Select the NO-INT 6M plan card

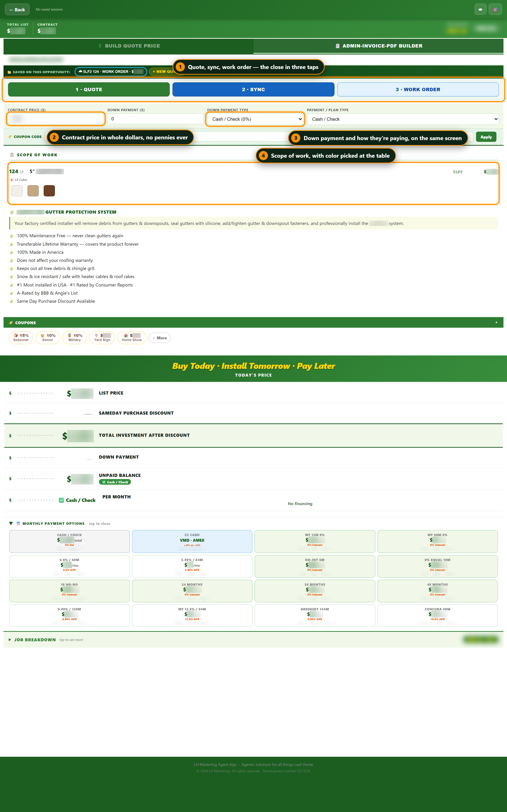tap(315, 566)
